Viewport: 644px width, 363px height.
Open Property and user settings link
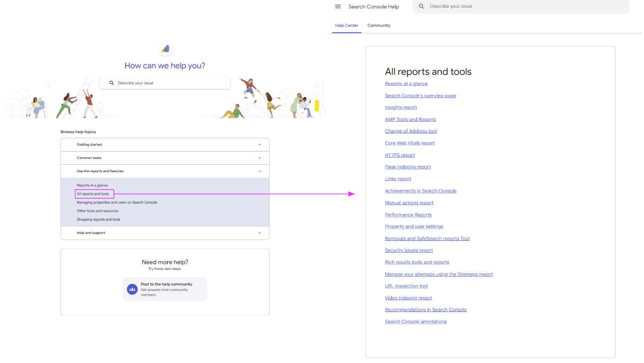pyautogui.click(x=414, y=227)
